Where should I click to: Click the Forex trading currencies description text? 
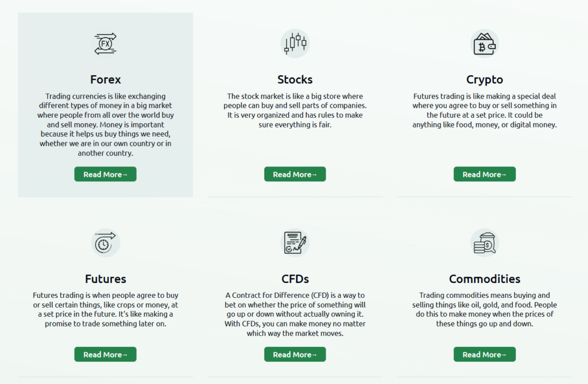coord(105,125)
